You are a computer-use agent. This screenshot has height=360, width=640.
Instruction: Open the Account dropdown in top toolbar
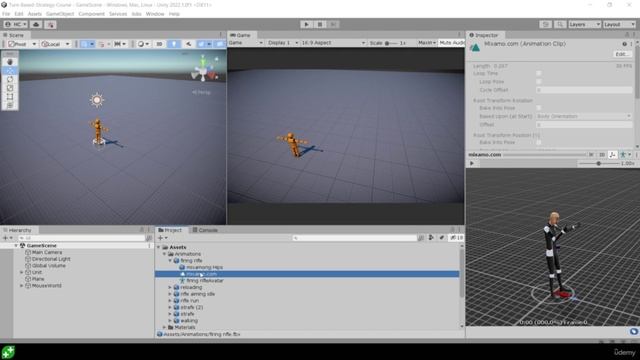(x=16, y=24)
